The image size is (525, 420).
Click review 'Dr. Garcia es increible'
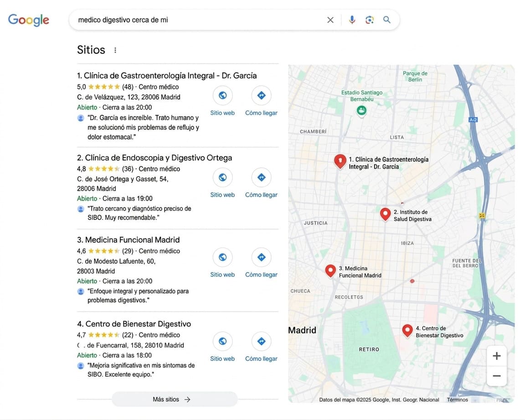[143, 127]
